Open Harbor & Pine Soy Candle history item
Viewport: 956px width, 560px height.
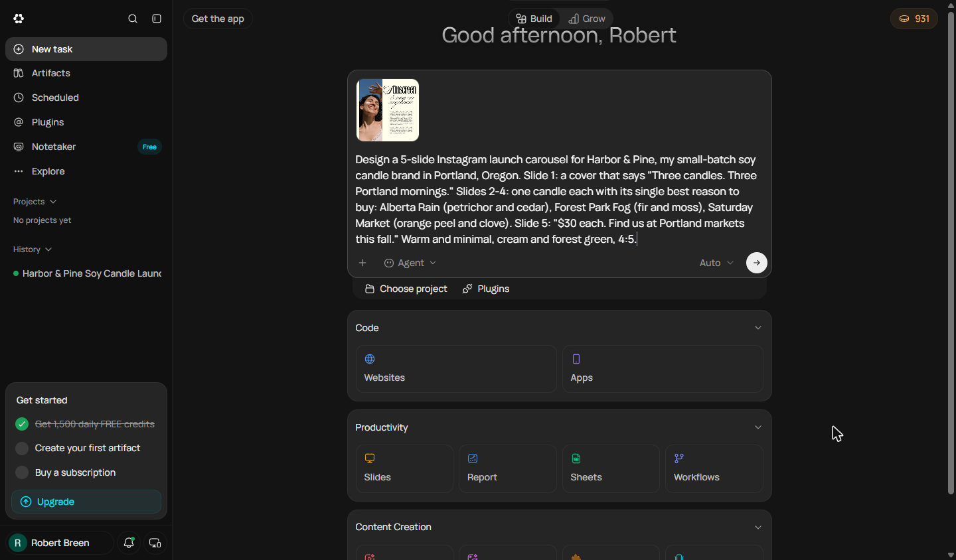(x=86, y=273)
